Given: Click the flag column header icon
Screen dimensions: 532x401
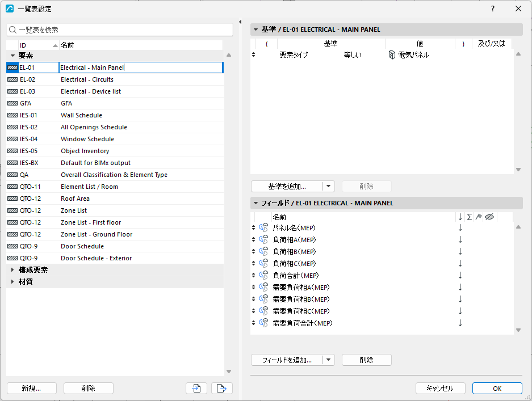Looking at the screenshot, I should click(479, 217).
